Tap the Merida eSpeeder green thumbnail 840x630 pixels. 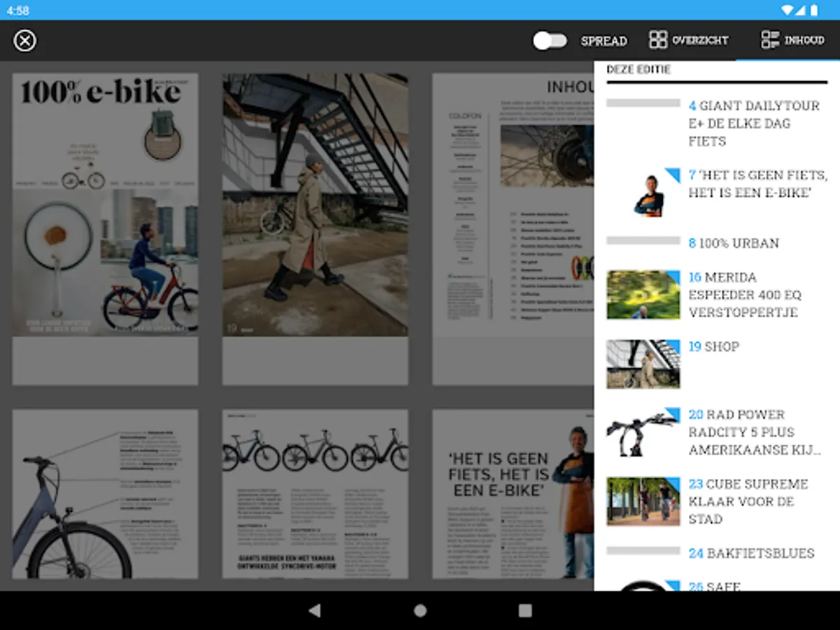643,295
